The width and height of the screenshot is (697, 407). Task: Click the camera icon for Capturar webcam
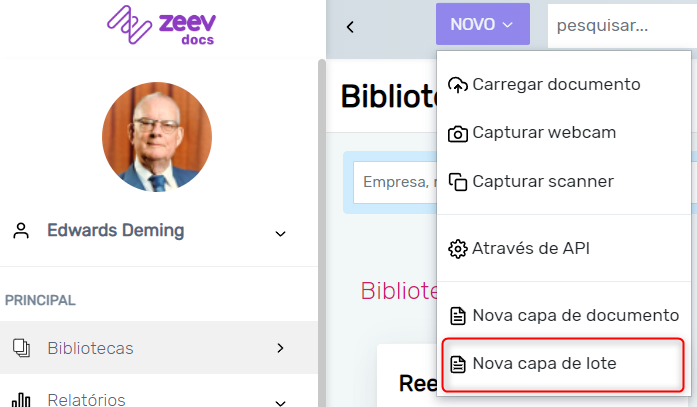tap(458, 133)
